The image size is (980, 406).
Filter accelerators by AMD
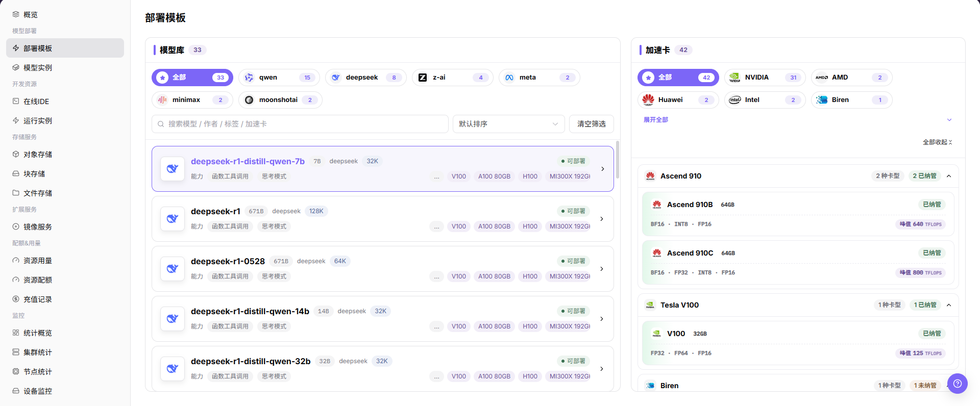(x=852, y=78)
